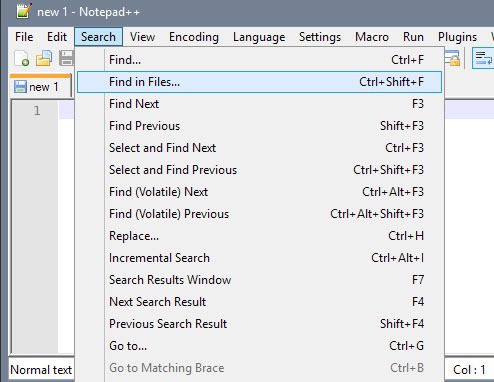The height and width of the screenshot is (382, 494).
Task: Choose Find Next menu entry
Action: (x=259, y=104)
